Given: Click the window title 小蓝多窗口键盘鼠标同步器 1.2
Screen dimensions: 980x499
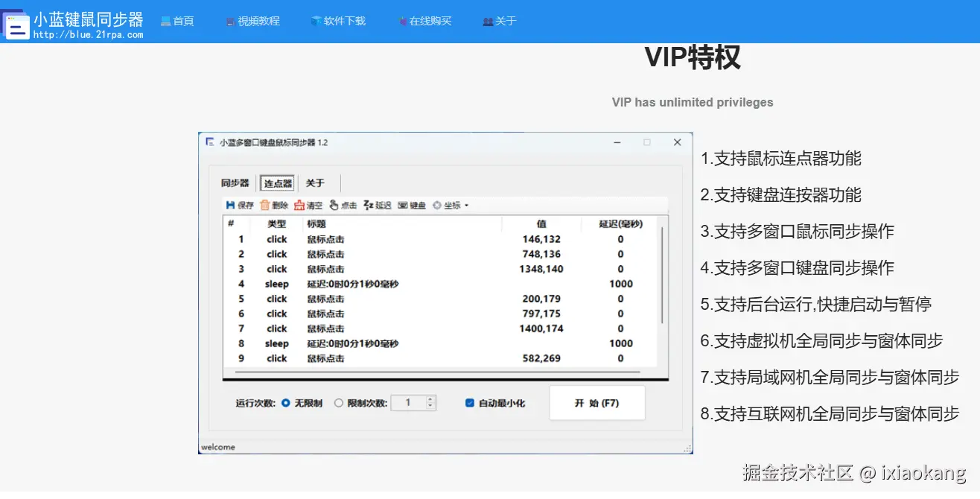Looking at the screenshot, I should 273,142.
